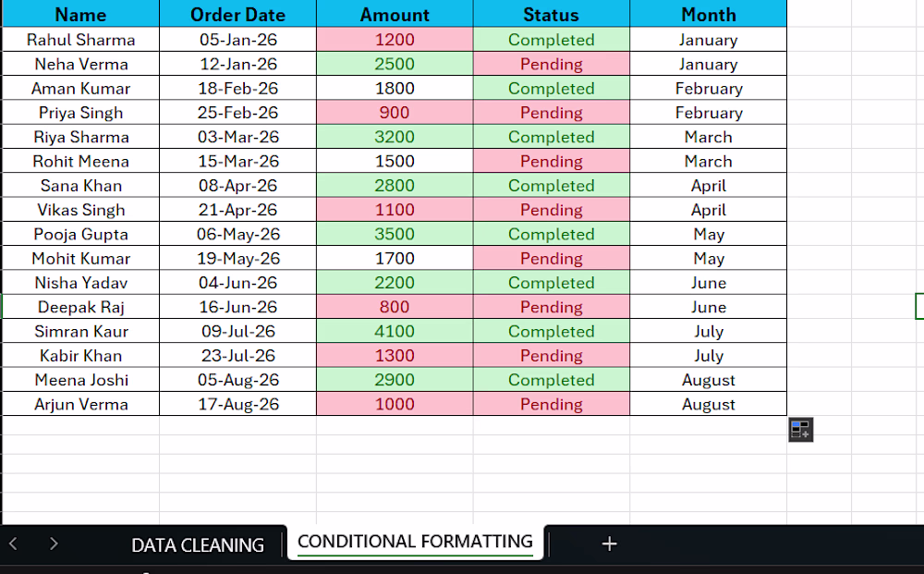Add a new sheet with the plus icon
Viewport: 924px width, 574px height.
[x=609, y=543]
